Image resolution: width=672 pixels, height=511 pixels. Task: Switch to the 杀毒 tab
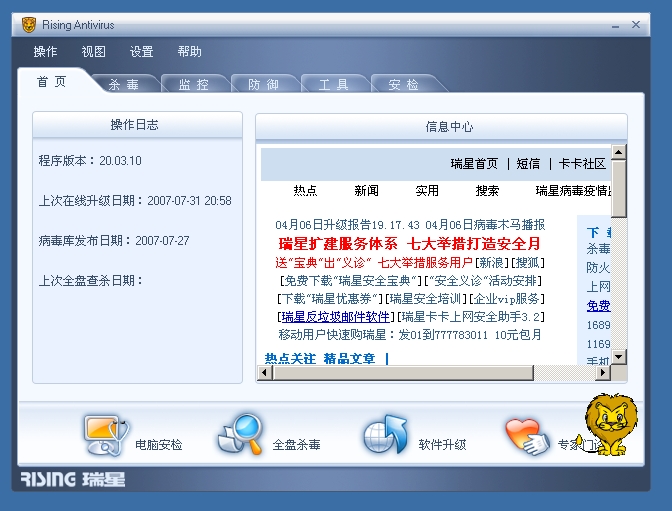click(124, 84)
